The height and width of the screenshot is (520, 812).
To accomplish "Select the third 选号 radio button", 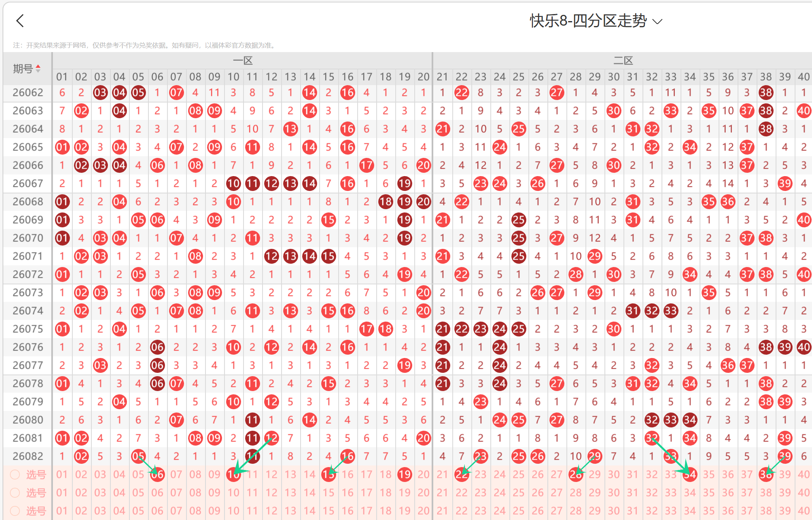I will (15, 511).
